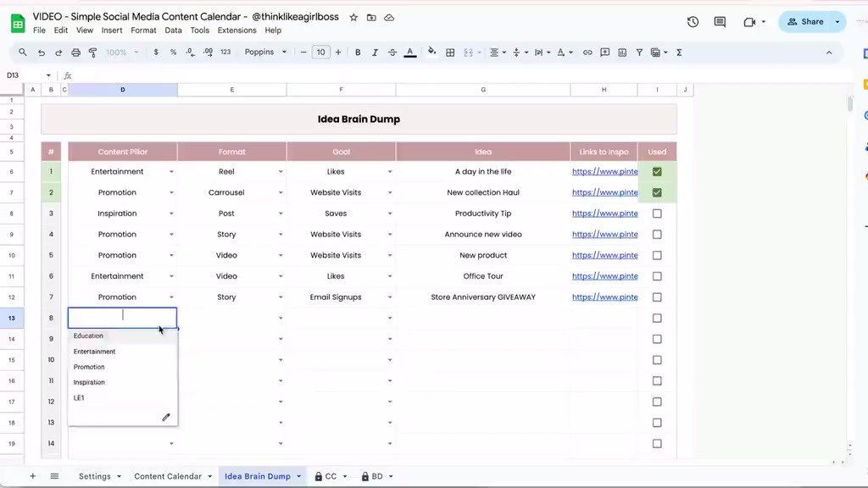Toggle bold formatting
Screen dimensions: 868x488
(358, 53)
